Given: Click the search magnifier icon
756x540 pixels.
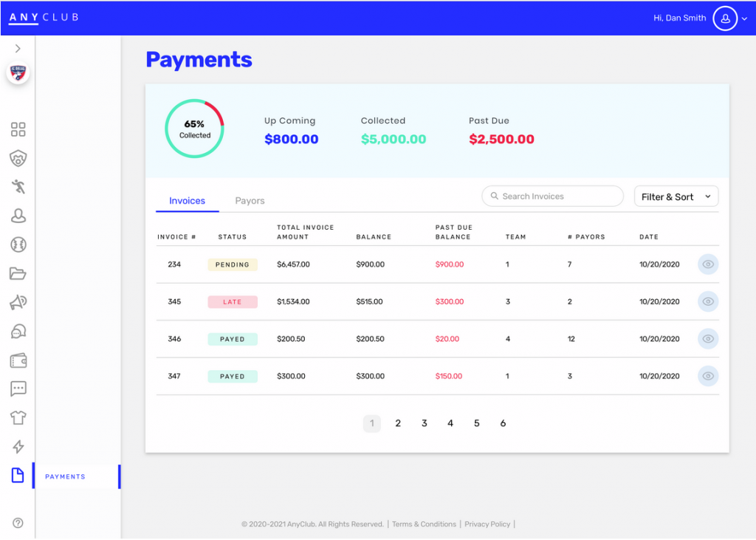Looking at the screenshot, I should [494, 196].
